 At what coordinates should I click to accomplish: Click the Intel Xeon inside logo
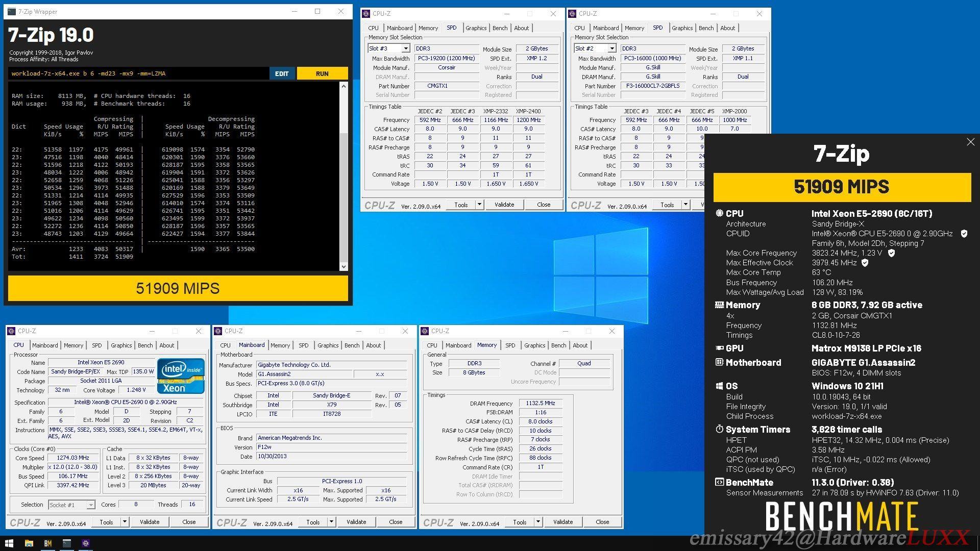click(x=181, y=376)
